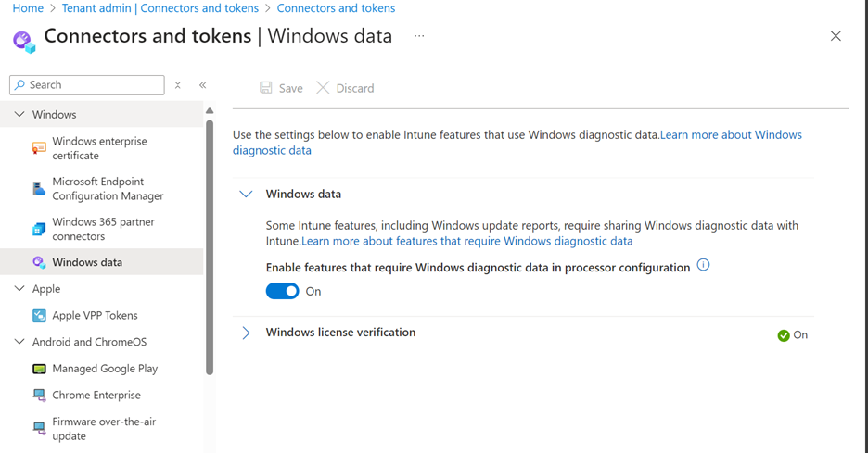The height and width of the screenshot is (453, 868).
Task: Collapse the Android and ChromeOS group
Action: 19,342
